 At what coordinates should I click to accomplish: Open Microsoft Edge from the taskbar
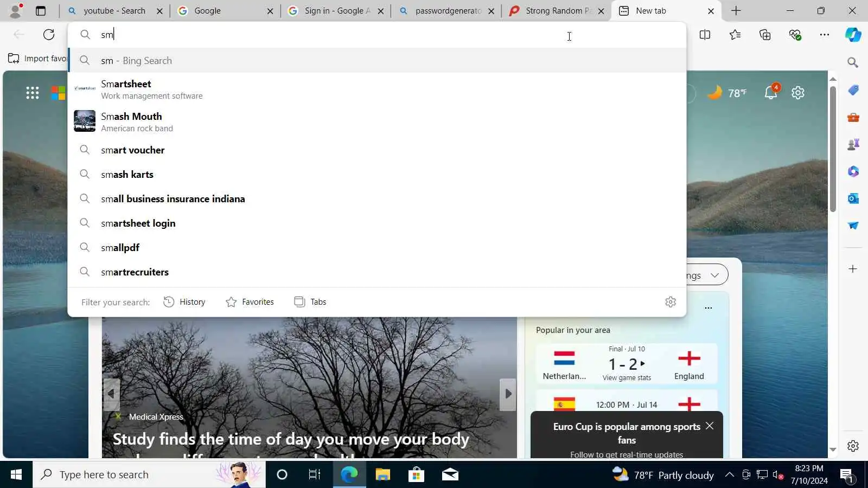(x=349, y=474)
